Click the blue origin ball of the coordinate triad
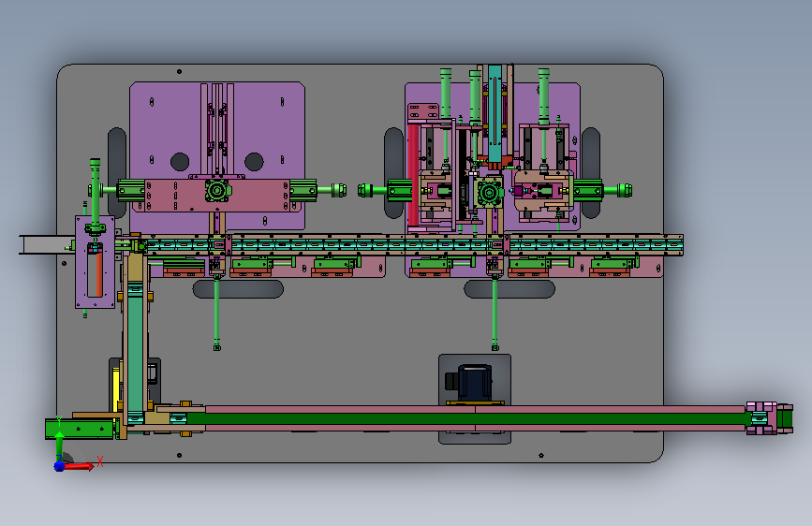The width and height of the screenshot is (812, 526). click(60, 466)
